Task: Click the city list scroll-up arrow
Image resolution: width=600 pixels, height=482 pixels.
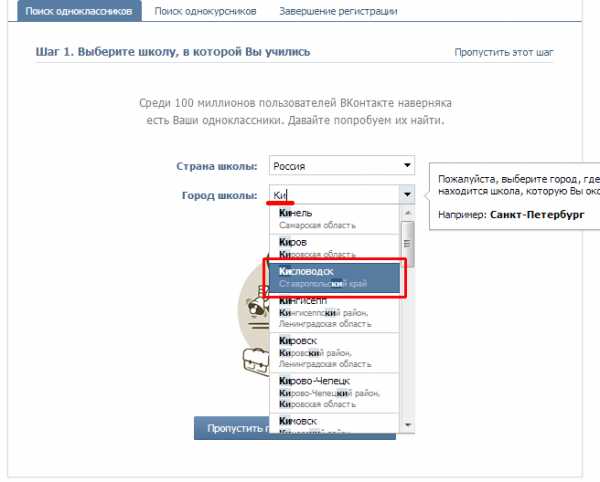Action: coord(408,212)
